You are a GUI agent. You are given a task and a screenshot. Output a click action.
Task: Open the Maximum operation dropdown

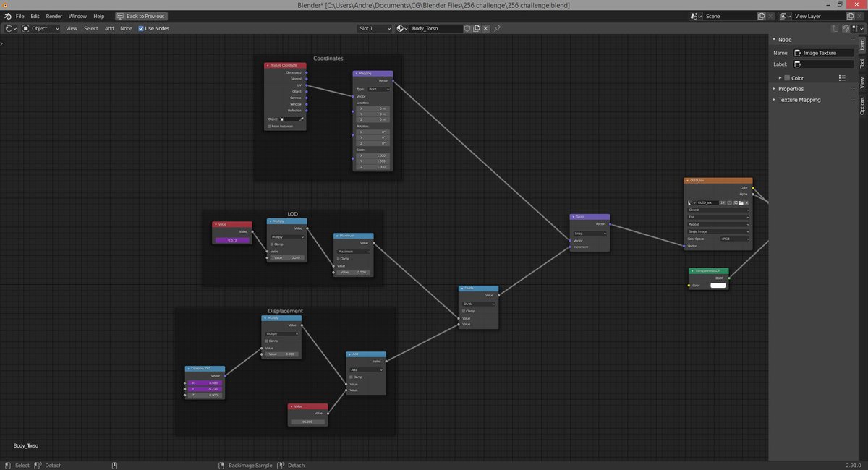click(354, 251)
